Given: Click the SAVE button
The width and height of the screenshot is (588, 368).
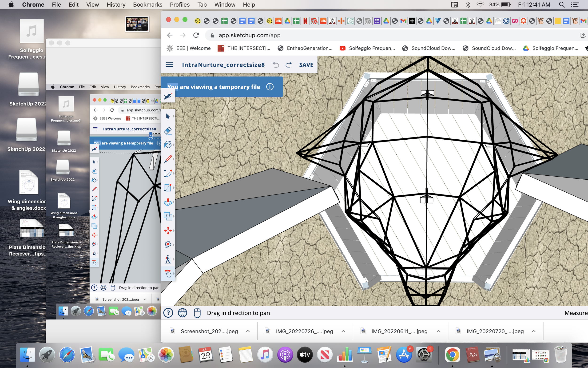Looking at the screenshot, I should click(x=306, y=65).
